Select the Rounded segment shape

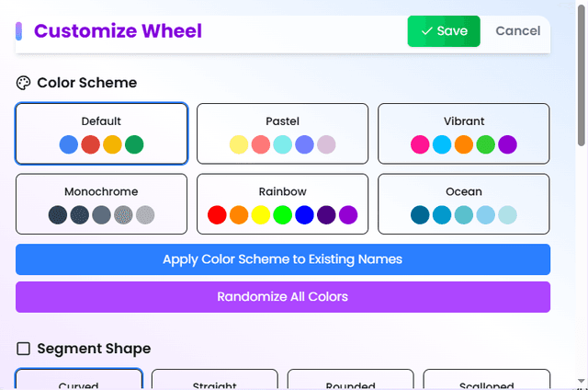[351, 379]
